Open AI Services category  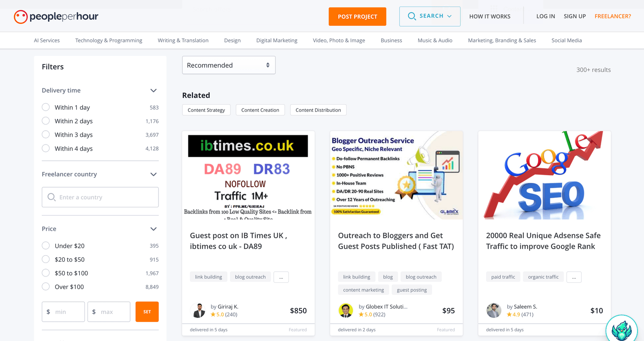coord(47,41)
